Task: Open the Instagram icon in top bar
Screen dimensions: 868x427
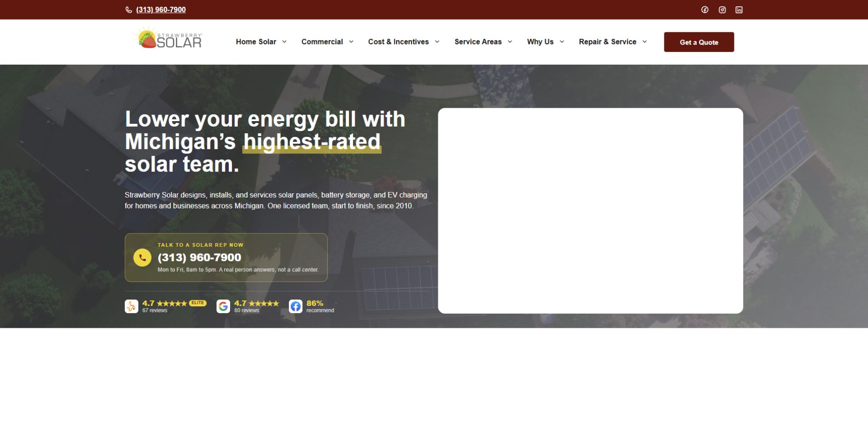Action: tap(722, 10)
